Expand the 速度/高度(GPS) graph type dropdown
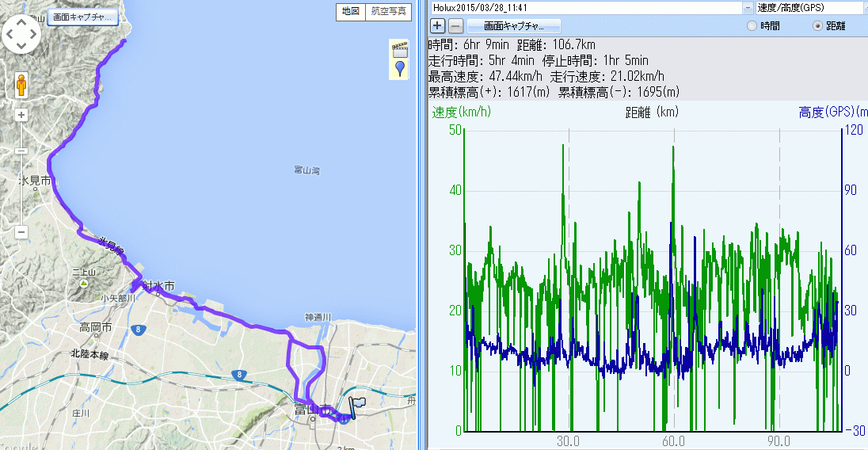Image resolution: width=868 pixels, height=450 pixels. [x=809, y=7]
